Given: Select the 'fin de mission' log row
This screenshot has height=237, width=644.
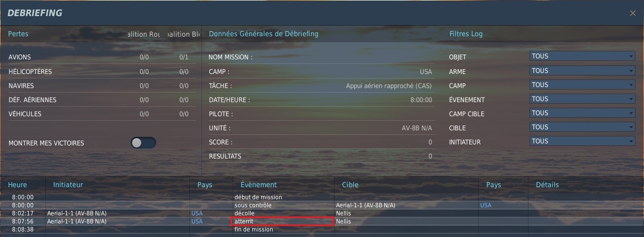Looking at the screenshot, I should (x=254, y=229).
